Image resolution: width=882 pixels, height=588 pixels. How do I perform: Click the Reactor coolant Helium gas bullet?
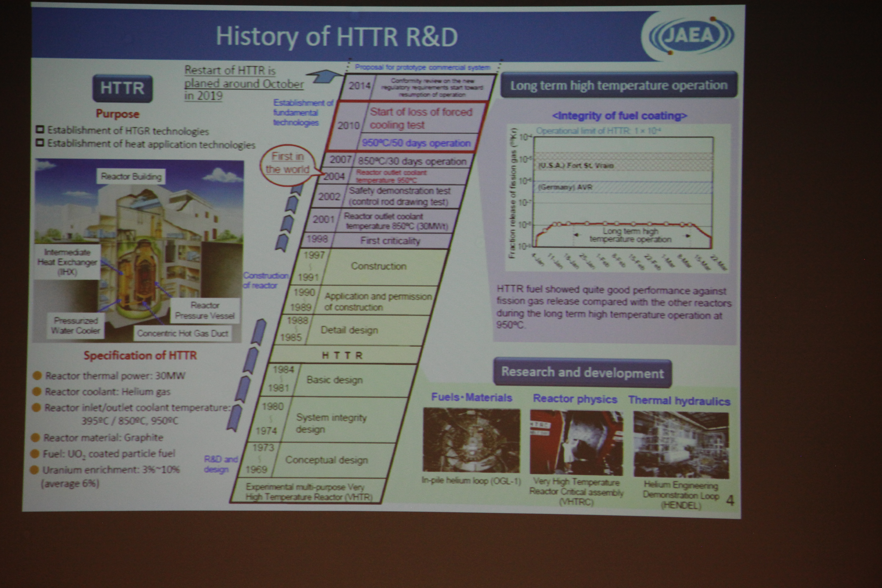[x=37, y=392]
